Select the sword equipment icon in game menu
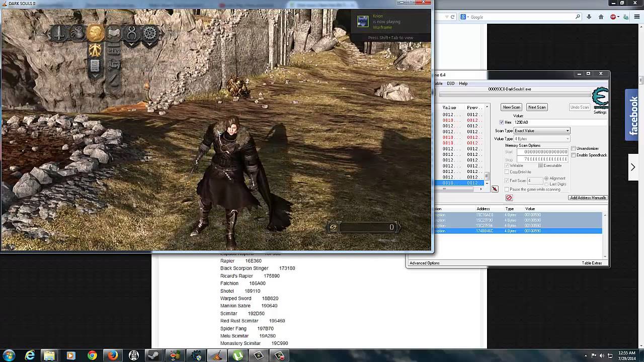 click(x=59, y=34)
